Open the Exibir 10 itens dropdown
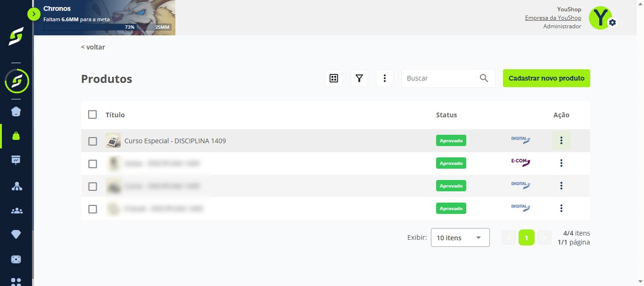This screenshot has height=286, width=644. coord(460,237)
